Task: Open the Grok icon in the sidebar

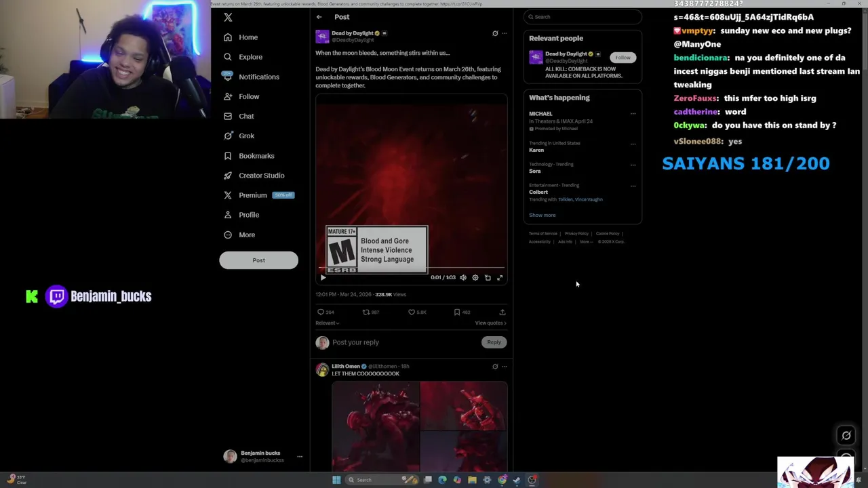Action: click(228, 136)
